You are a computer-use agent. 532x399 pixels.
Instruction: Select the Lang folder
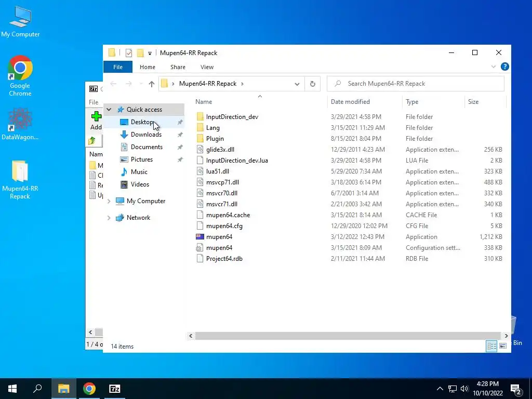212,128
